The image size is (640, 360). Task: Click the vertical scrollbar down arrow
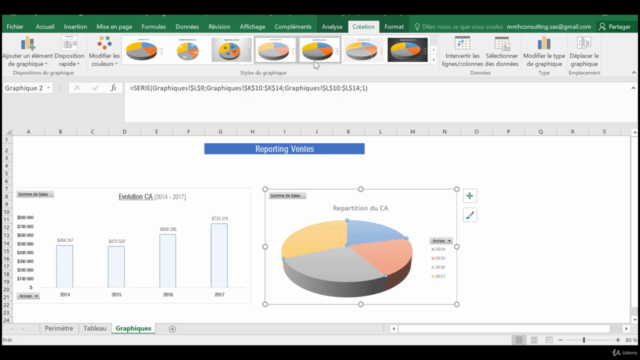pyautogui.click(x=635, y=320)
